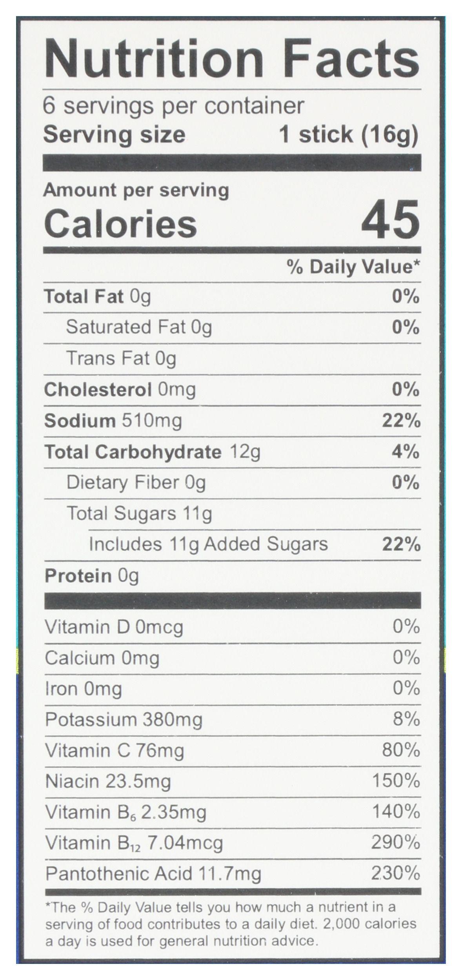Click the Trans Fat 0g line
462x980 pixels.
pyautogui.click(x=121, y=358)
